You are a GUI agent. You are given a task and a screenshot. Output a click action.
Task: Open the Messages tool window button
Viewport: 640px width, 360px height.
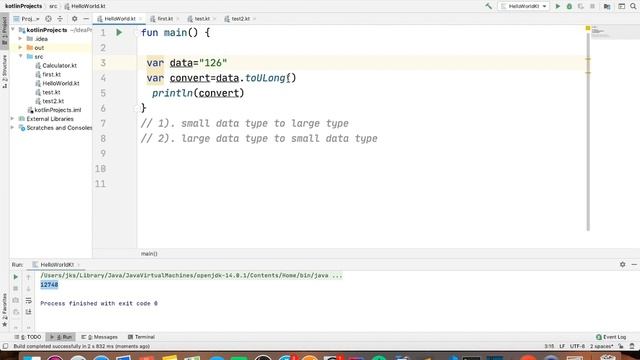[x=99, y=337]
